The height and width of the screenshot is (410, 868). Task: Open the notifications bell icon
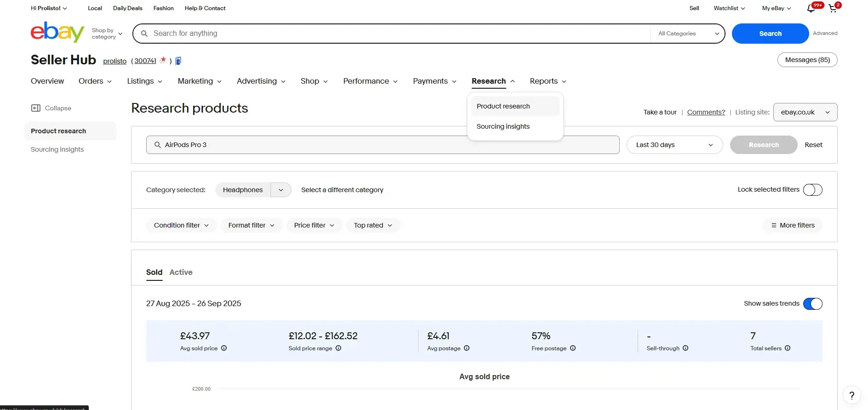(811, 8)
